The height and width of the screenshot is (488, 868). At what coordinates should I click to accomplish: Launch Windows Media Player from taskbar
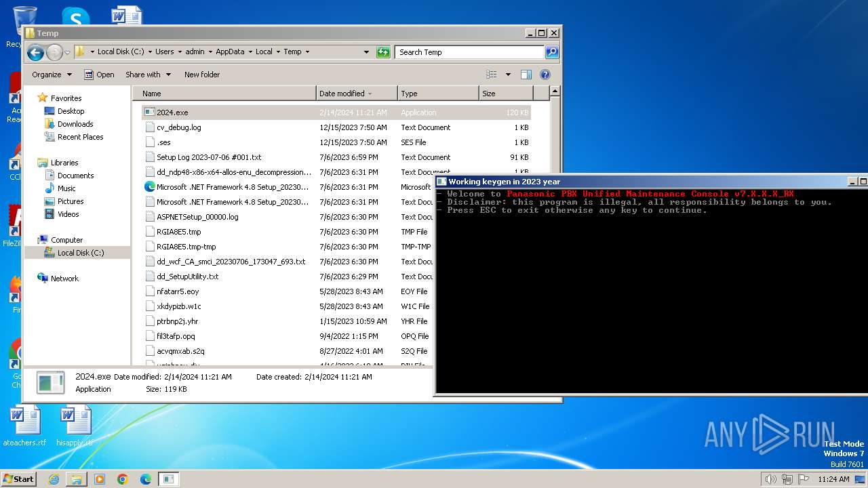(100, 479)
